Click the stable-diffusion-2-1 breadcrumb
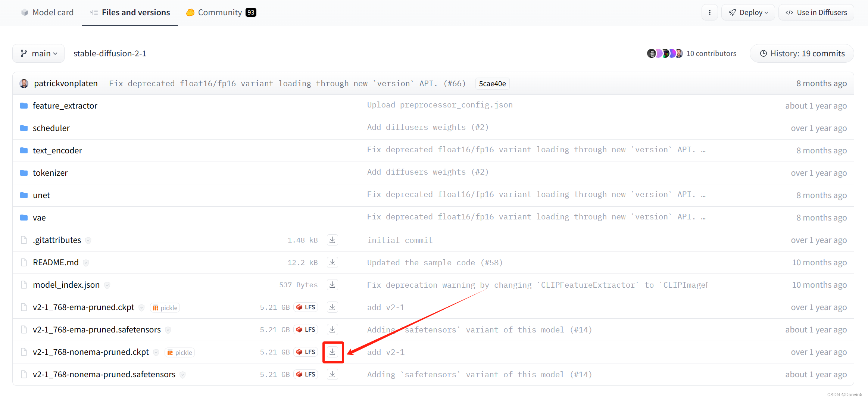This screenshot has height=400, width=868. [x=110, y=53]
